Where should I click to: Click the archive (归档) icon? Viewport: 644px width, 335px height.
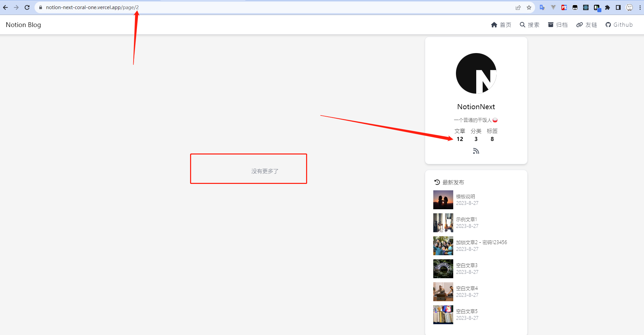[x=550, y=24]
